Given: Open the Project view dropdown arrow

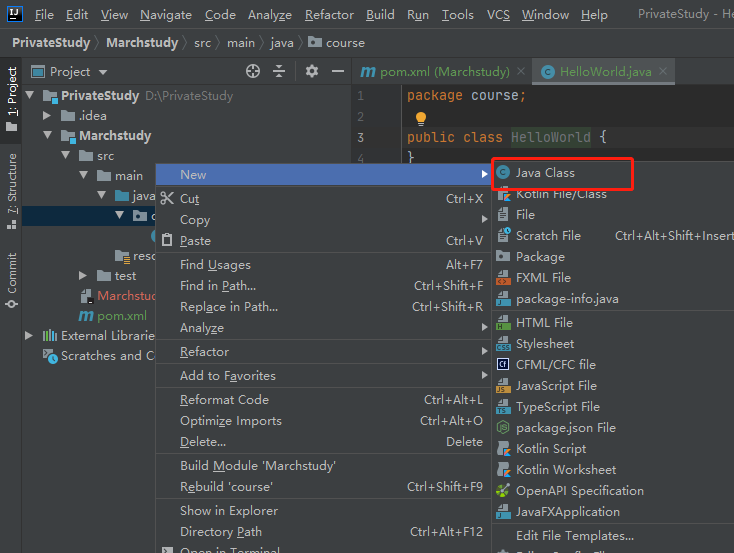Looking at the screenshot, I should (103, 72).
